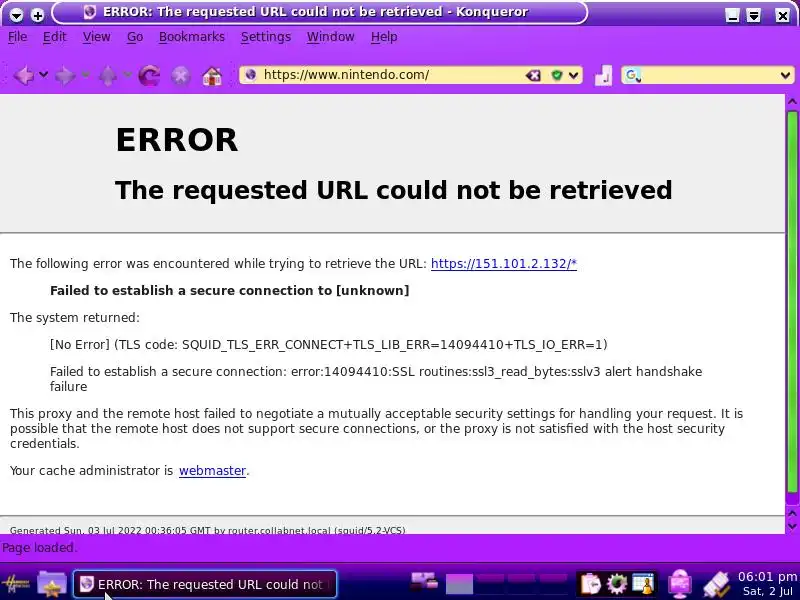Minimize the Konqueror window
The height and width of the screenshot is (600, 800).
[x=733, y=15]
